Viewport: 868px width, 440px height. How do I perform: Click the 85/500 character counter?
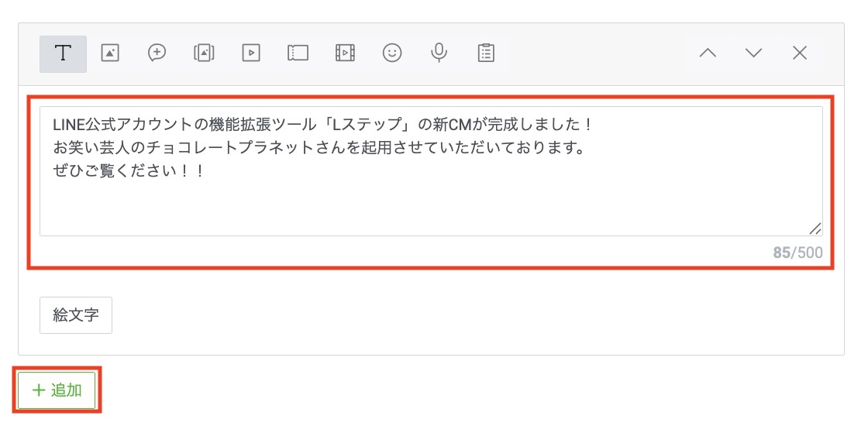point(797,253)
